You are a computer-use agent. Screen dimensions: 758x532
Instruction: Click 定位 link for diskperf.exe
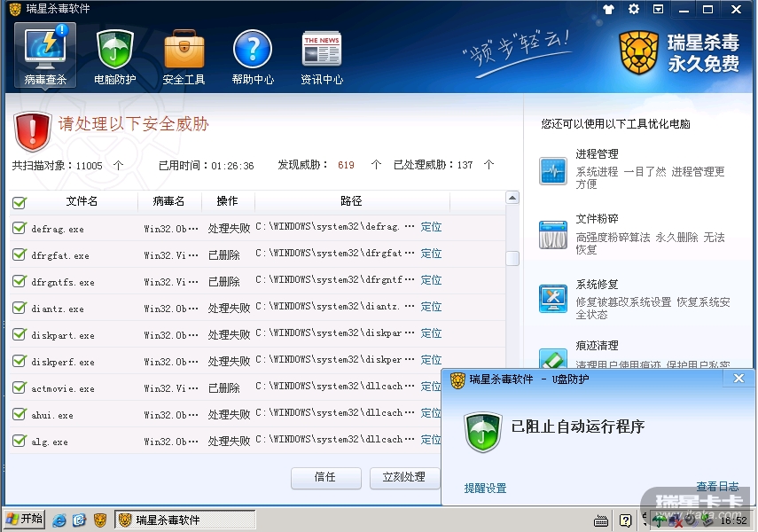[x=431, y=360]
